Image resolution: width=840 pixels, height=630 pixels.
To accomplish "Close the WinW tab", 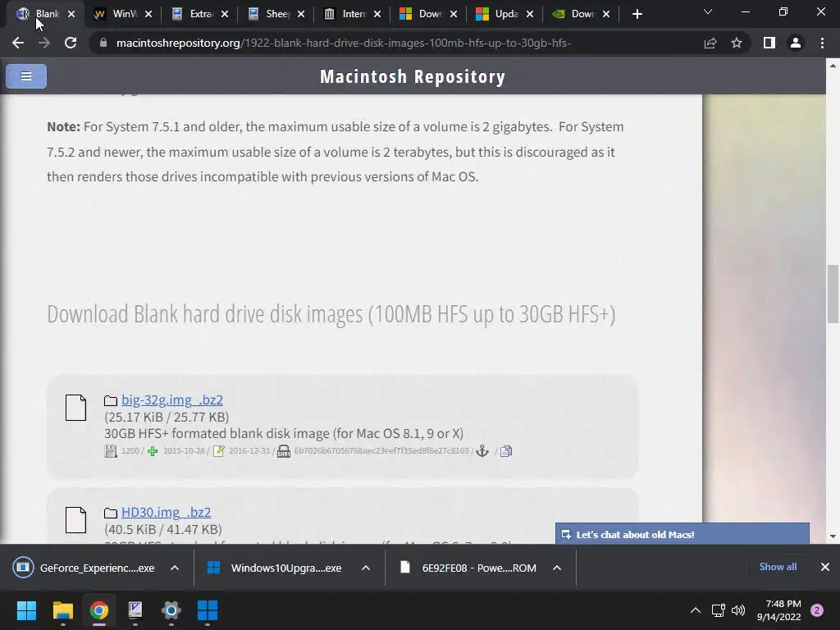I will pyautogui.click(x=148, y=15).
